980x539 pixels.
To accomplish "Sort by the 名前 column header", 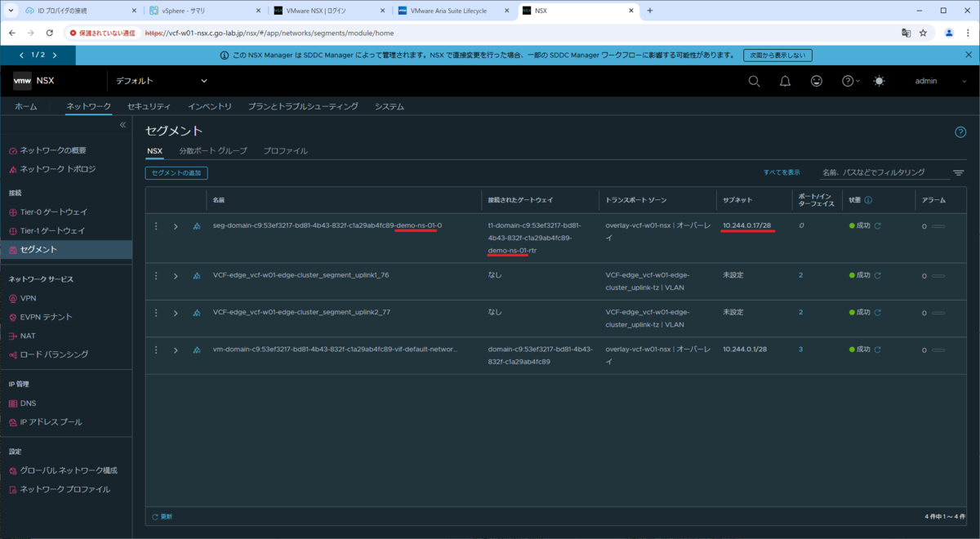I will click(219, 199).
